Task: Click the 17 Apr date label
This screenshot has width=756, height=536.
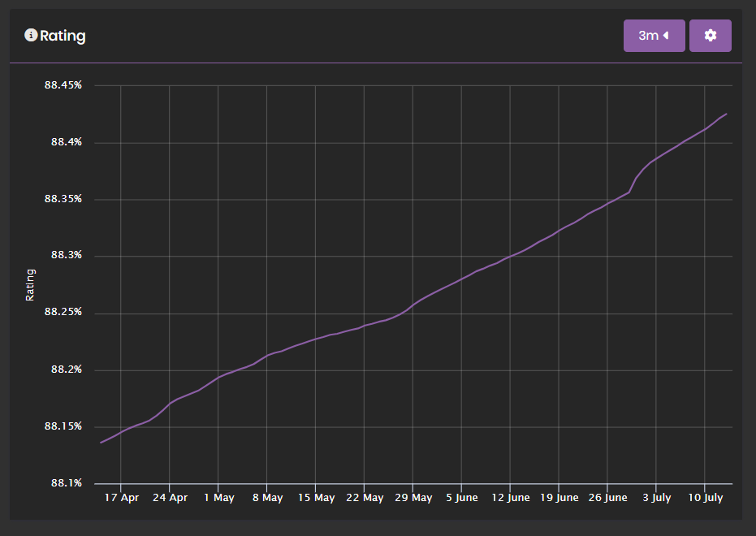Action: pyautogui.click(x=122, y=498)
